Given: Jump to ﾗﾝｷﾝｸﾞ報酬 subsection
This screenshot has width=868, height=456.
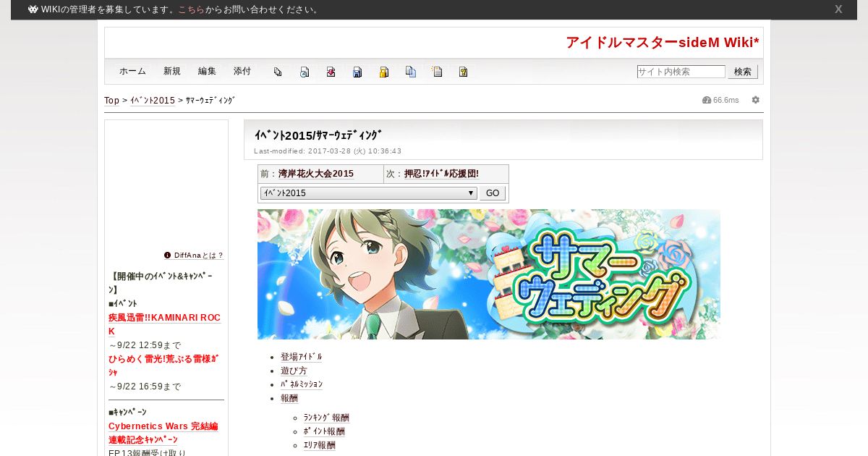Looking at the screenshot, I should 326,418.
